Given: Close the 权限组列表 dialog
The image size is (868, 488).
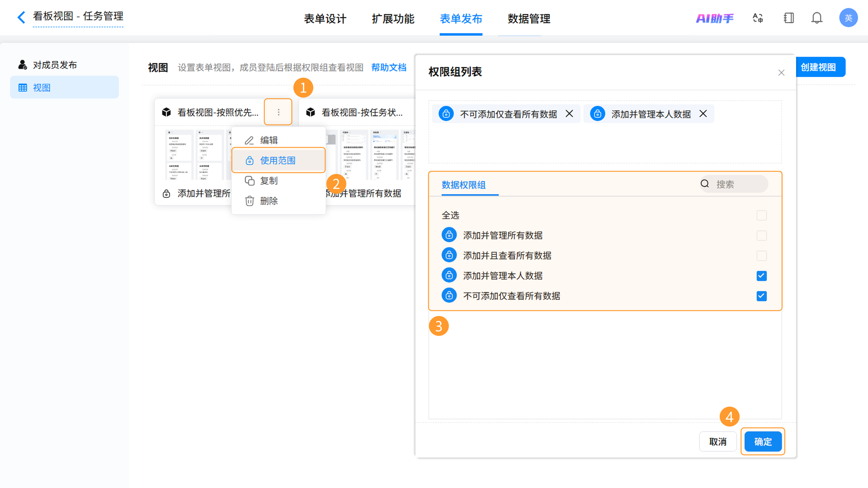Looking at the screenshot, I should click(x=781, y=73).
